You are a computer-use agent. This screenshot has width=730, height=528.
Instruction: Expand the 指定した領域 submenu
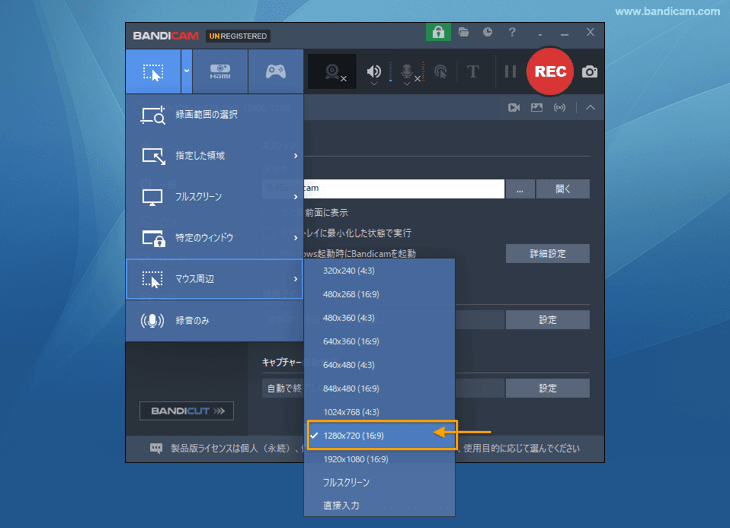(214, 156)
